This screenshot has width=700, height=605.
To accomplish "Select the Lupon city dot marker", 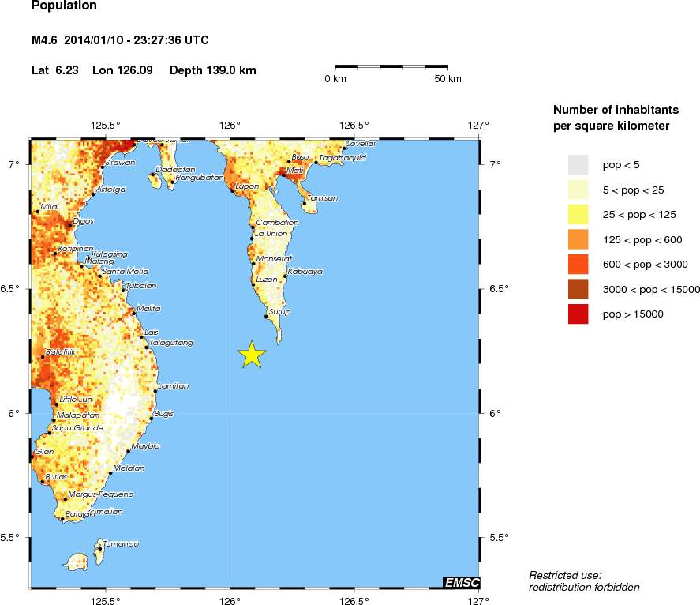I will click(x=232, y=190).
